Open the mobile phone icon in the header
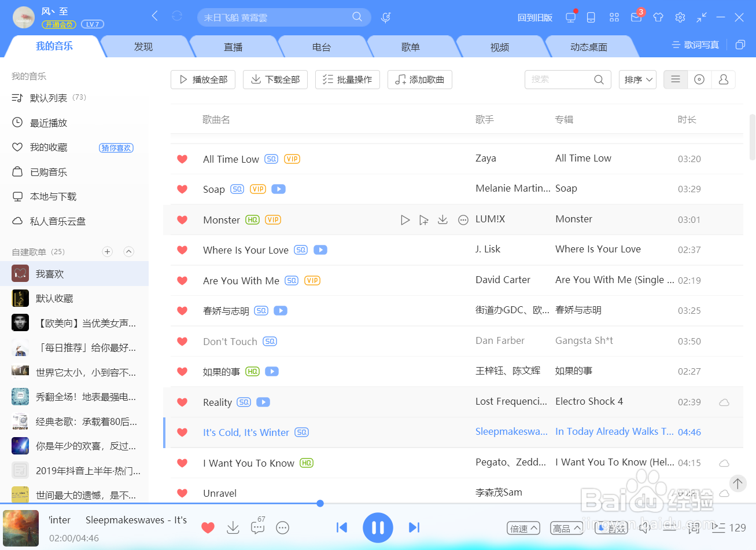The height and width of the screenshot is (550, 756). (x=591, y=17)
